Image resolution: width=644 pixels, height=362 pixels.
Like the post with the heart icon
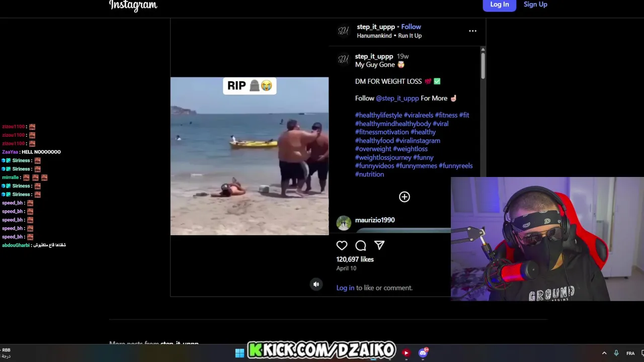[x=342, y=245]
